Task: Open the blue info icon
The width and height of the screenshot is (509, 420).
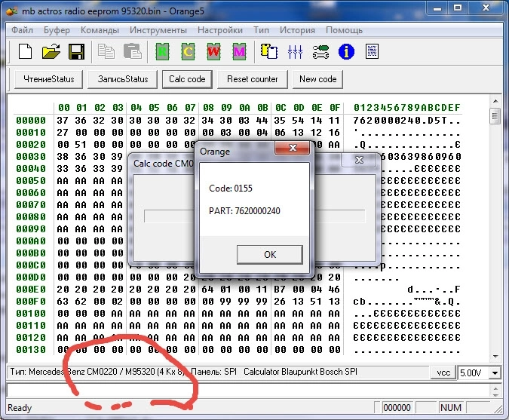Action: [346, 51]
